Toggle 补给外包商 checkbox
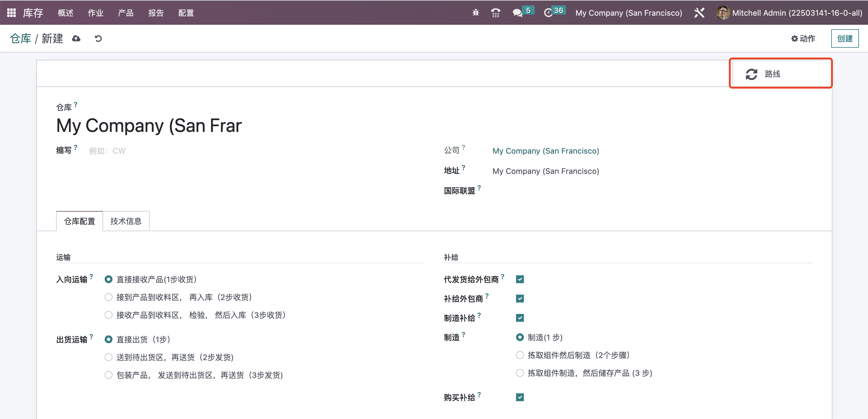 click(520, 299)
